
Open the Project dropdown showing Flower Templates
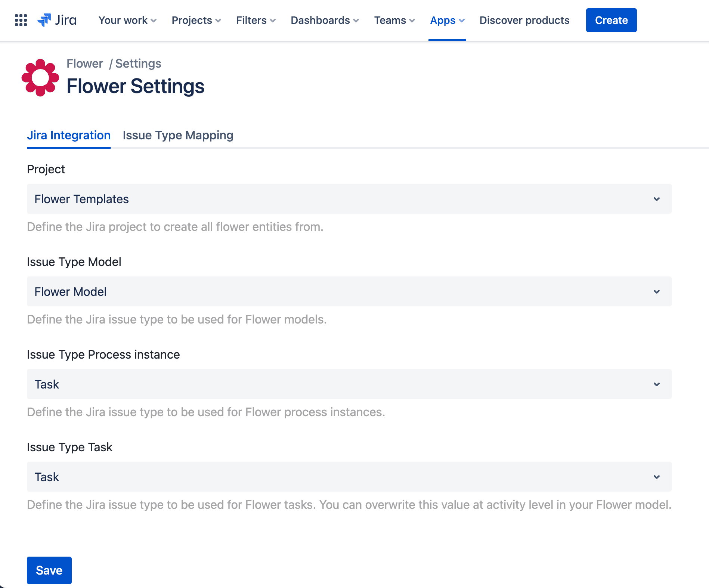[x=349, y=199]
